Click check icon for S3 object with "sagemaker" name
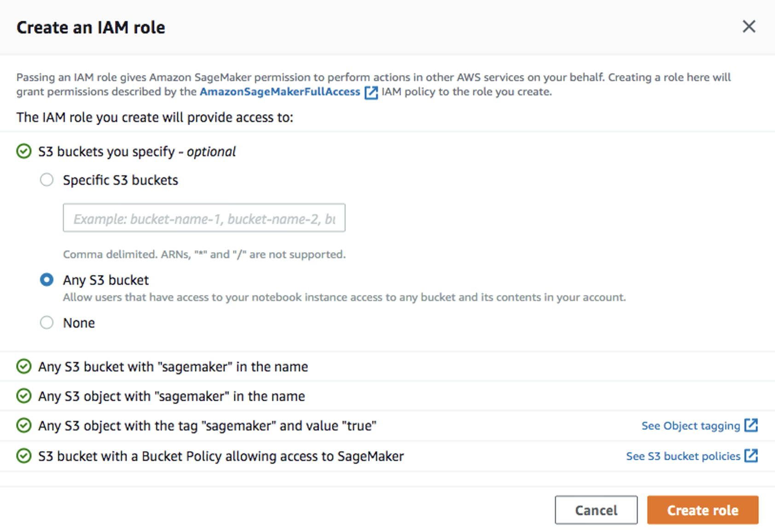This screenshot has width=775, height=532. 24,396
